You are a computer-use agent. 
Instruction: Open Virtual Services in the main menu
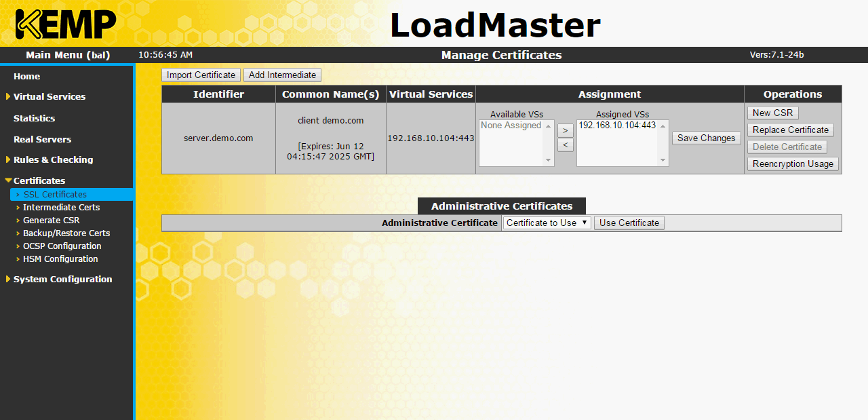(50, 96)
